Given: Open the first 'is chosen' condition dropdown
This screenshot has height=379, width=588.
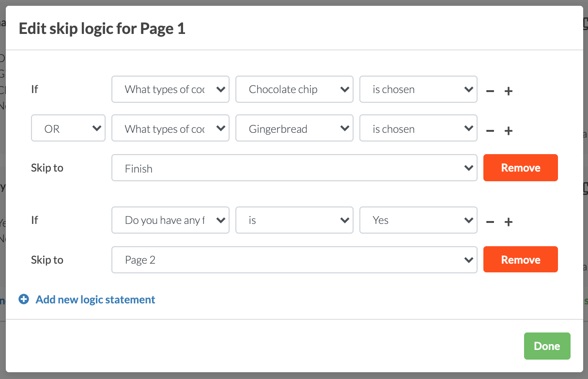Looking at the screenshot, I should tap(418, 89).
